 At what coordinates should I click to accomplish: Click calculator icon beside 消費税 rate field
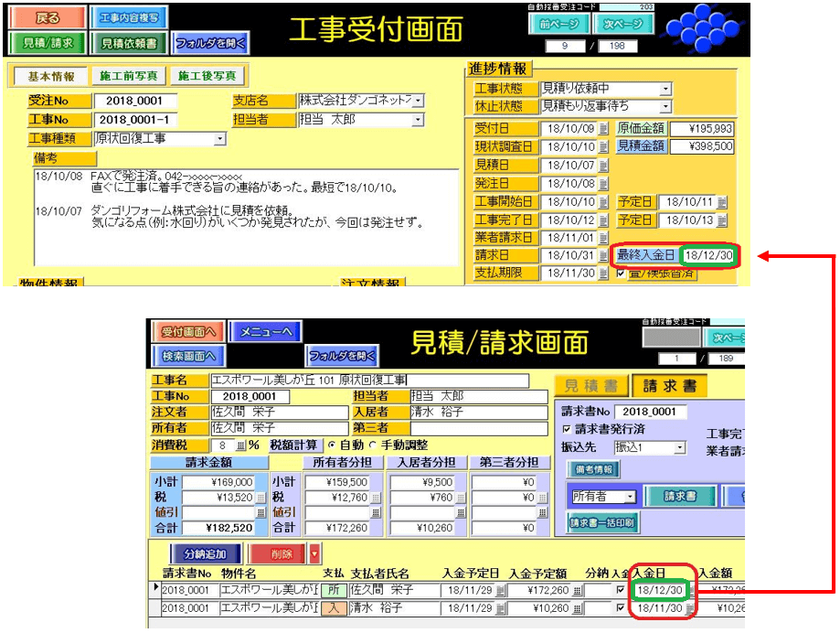(241, 445)
